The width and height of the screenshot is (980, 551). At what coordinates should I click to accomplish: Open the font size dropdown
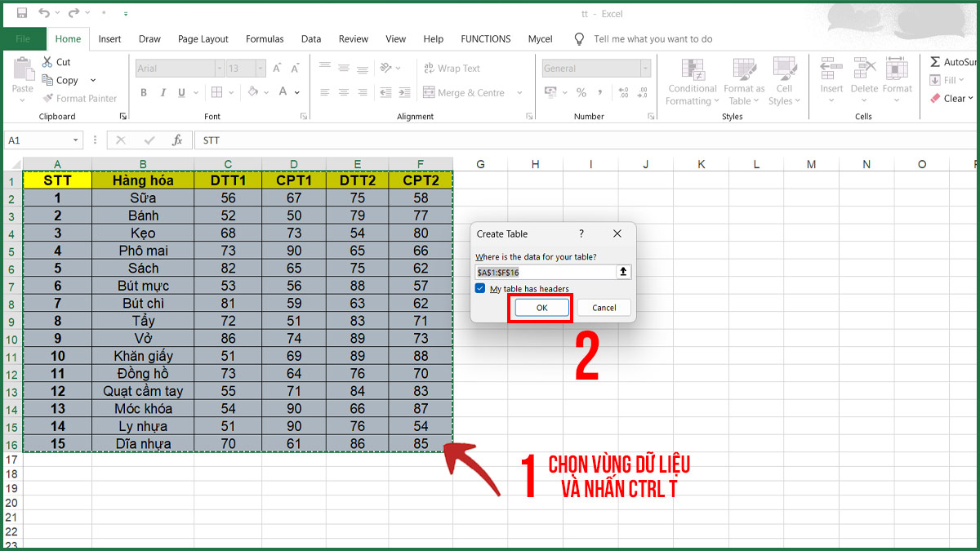pos(259,68)
